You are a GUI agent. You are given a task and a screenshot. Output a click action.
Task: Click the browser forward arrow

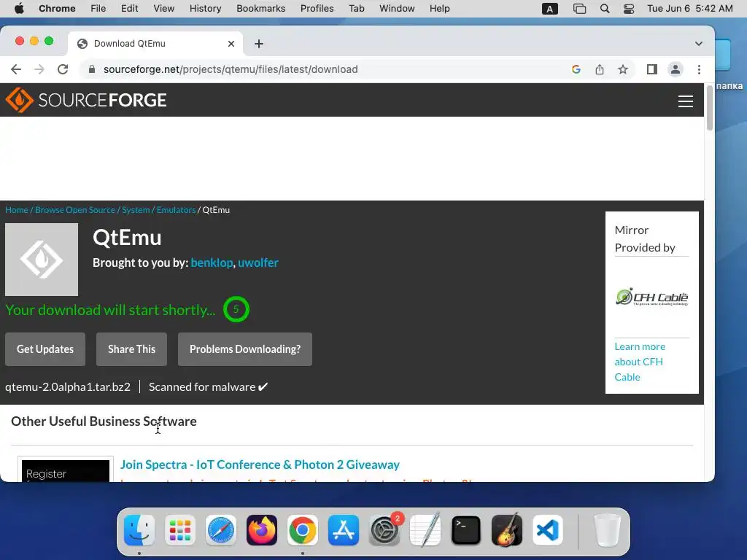39,69
